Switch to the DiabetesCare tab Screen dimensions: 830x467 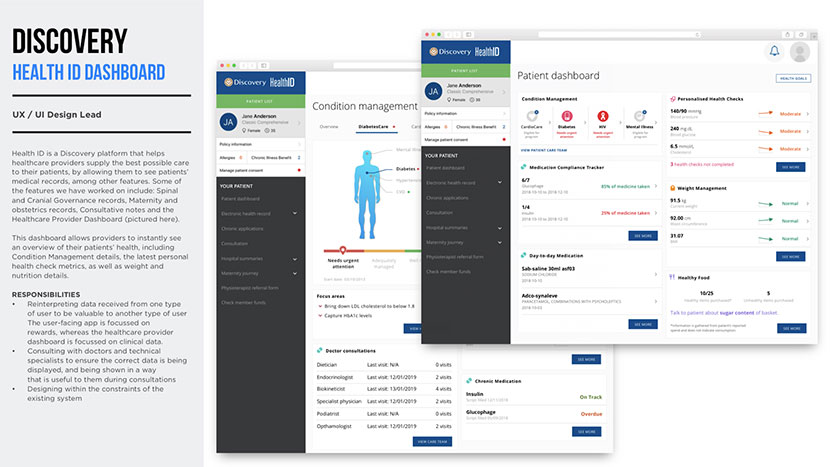click(374, 127)
